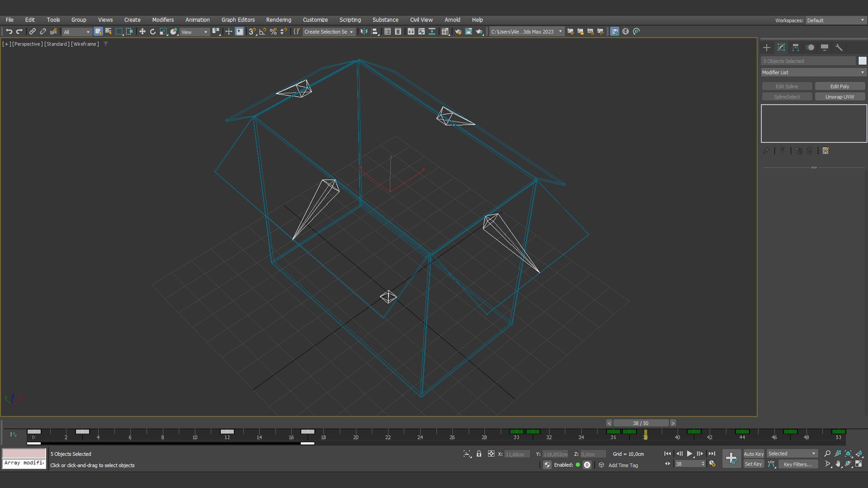Image resolution: width=868 pixels, height=488 pixels.
Task: Activate the Select and Rotate tool
Action: (153, 32)
